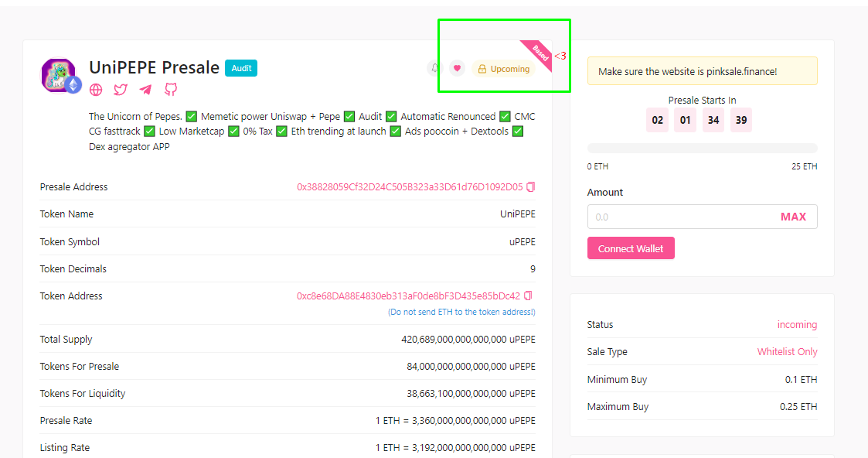Click the UniPEPE unicorn logo thumbnail
The height and width of the screenshot is (458, 868).
coord(60,73)
